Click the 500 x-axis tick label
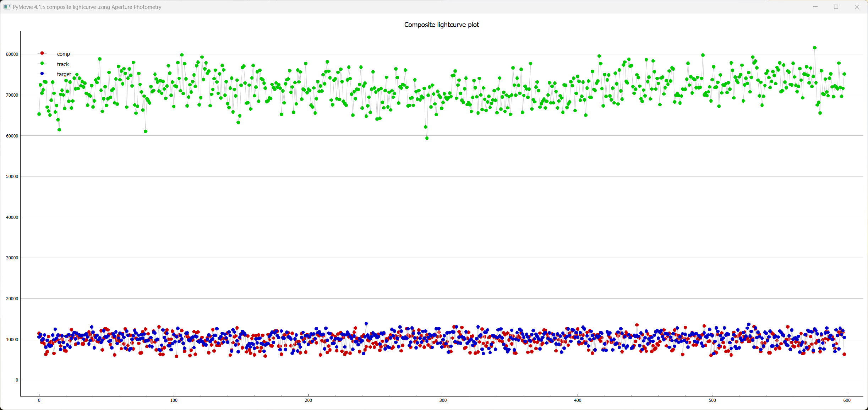Screen dimensions: 868x410 [712, 400]
